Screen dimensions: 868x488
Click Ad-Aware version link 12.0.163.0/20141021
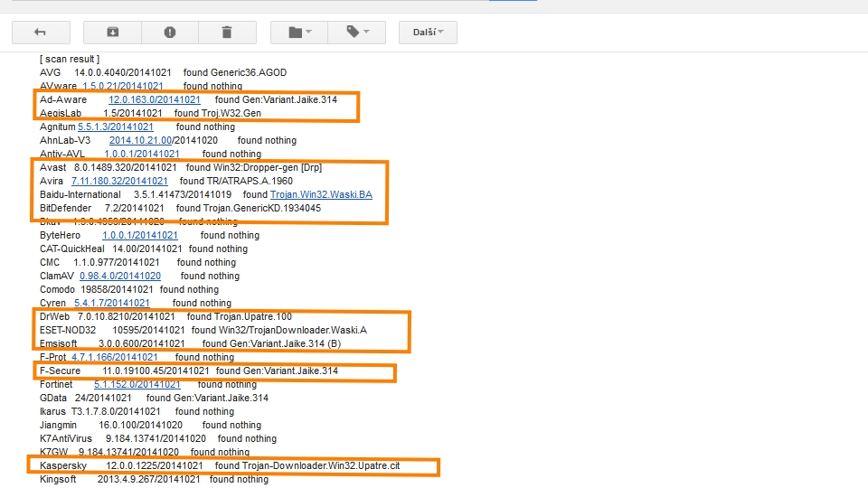click(155, 99)
